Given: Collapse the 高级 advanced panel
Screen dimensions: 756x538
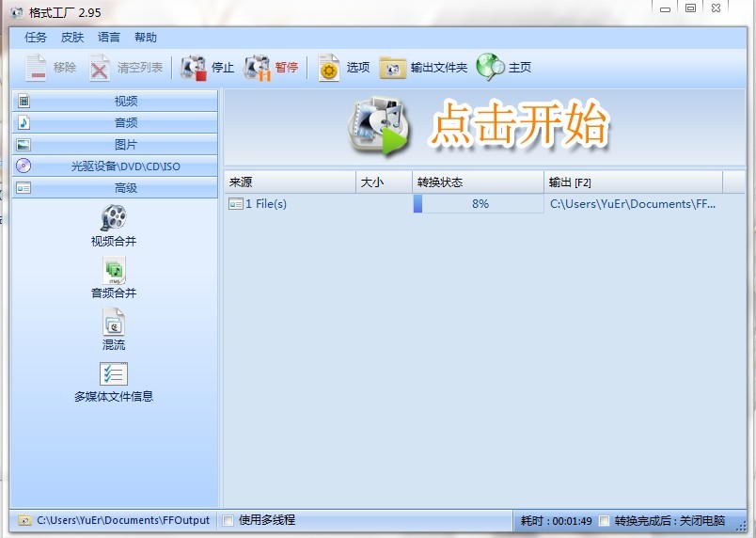Looking at the screenshot, I should 115,187.
